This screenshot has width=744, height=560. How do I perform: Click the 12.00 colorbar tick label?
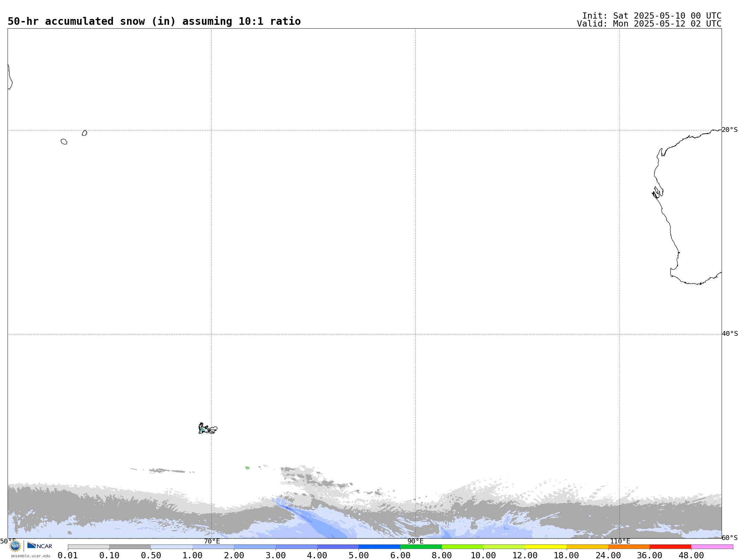[525, 556]
